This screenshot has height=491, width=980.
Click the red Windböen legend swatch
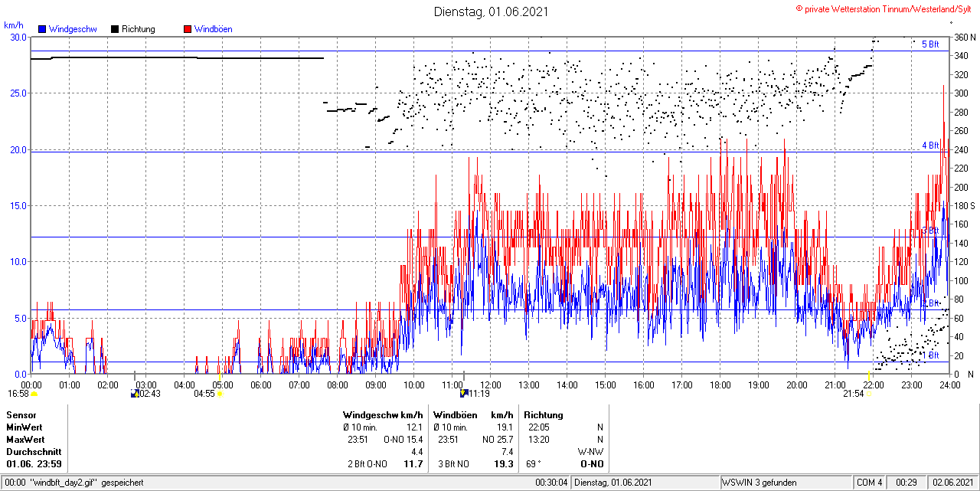(188, 29)
